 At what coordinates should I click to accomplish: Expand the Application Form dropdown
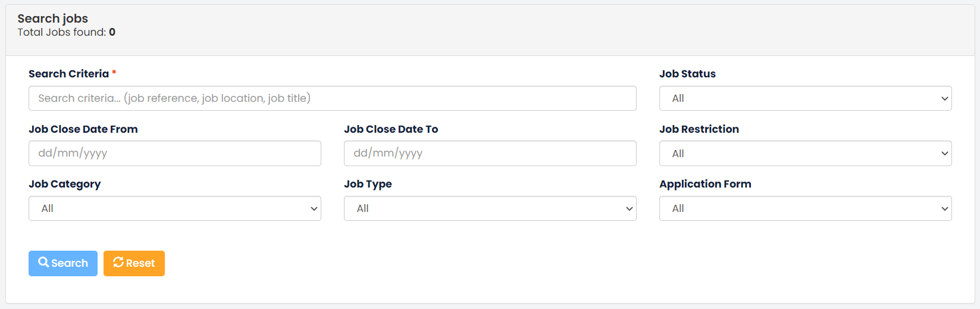point(805,208)
